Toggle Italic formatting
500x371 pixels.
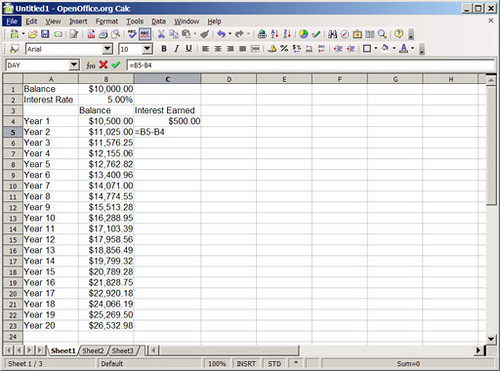pos(176,49)
